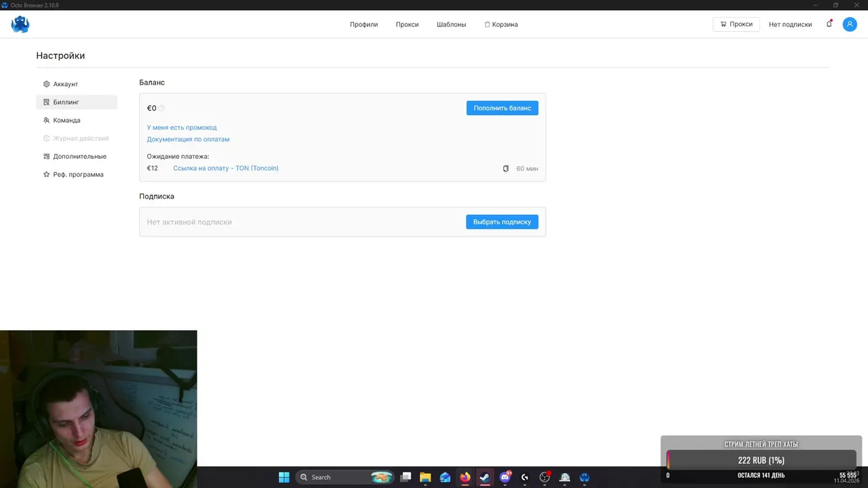Open the user profile avatar icon
The image size is (868, 488).
tap(850, 24)
